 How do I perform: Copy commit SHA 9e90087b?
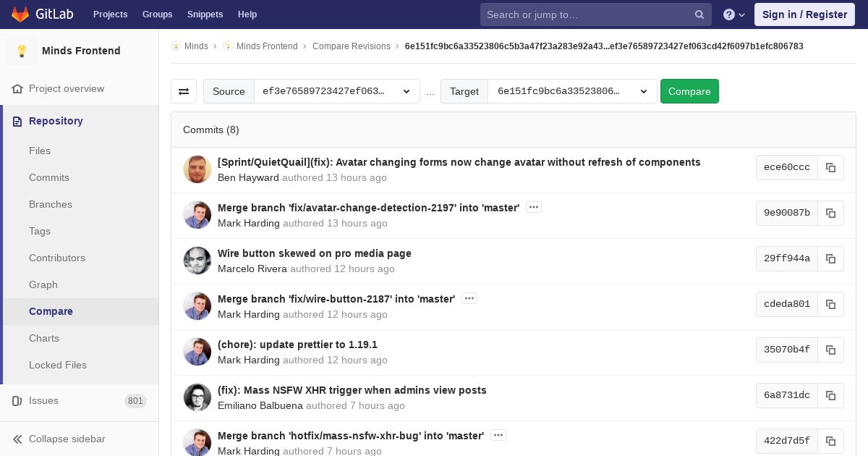point(830,213)
